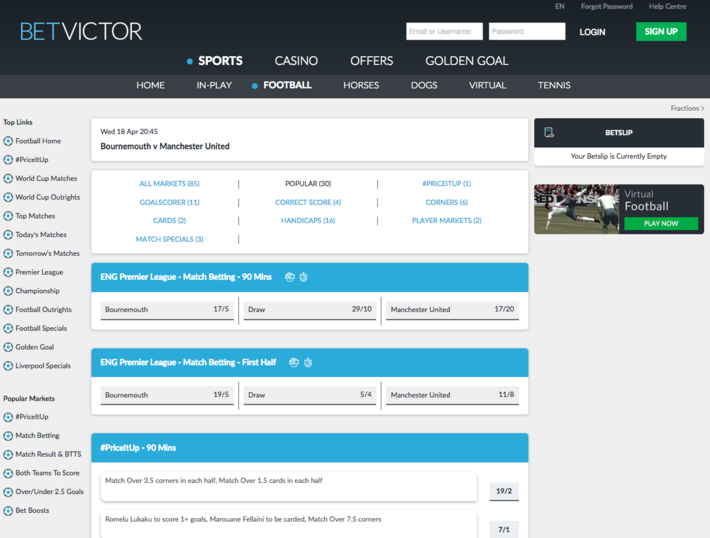Open Football Outrights link
710x538 pixels.
point(43,310)
